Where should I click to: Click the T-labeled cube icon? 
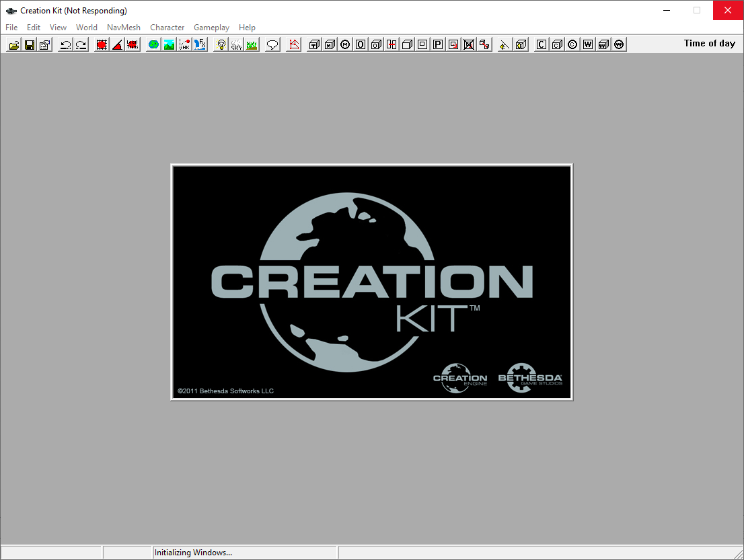[314, 44]
